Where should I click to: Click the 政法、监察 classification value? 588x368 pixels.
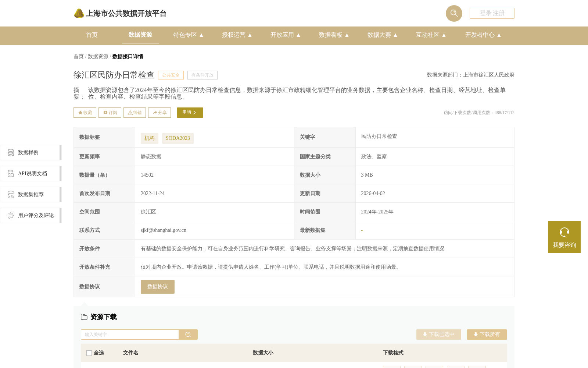point(374,157)
